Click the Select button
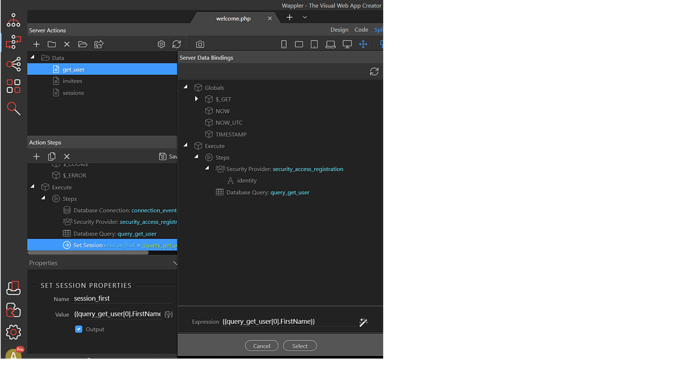This screenshot has width=690, height=388. coord(300,346)
